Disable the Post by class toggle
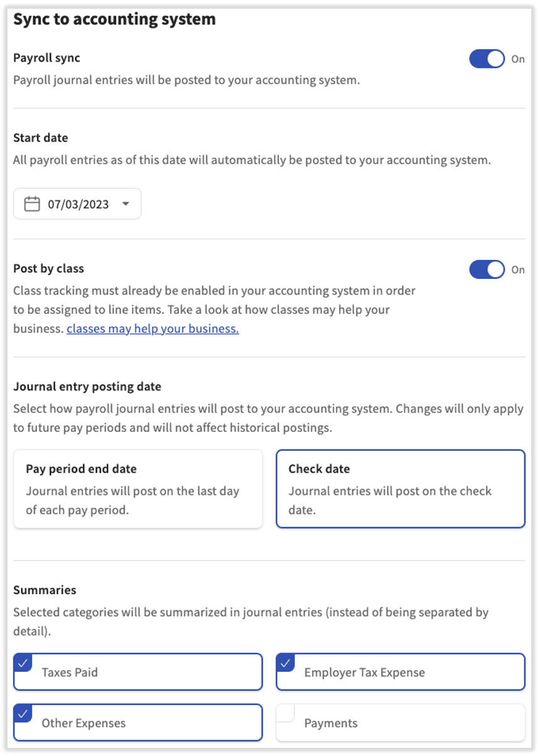540x756 pixels. point(487,269)
